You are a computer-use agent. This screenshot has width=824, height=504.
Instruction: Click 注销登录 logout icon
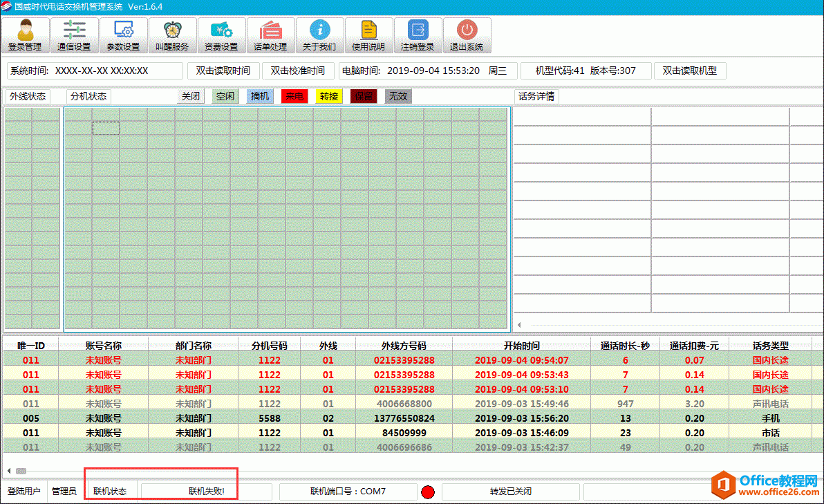pos(418,35)
